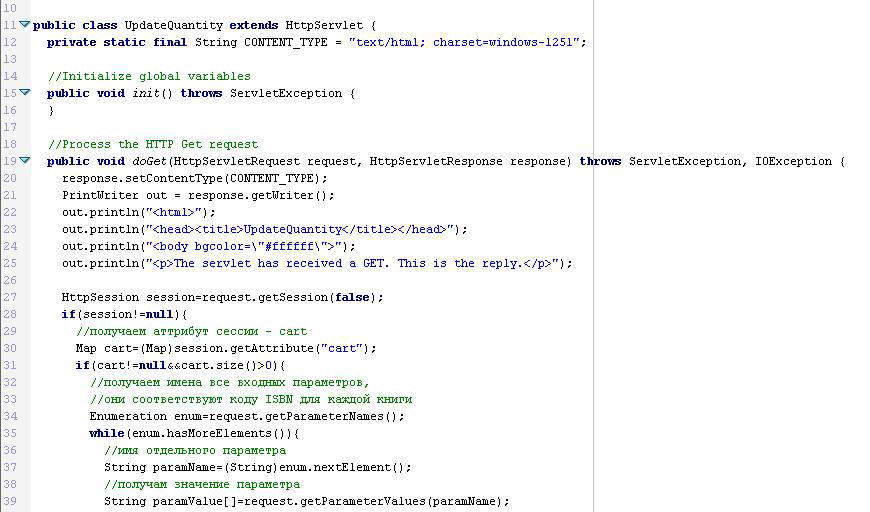This screenshot has width=870, height=512.
Task: Click HttpSession declaration on line 27
Action: click(x=100, y=297)
